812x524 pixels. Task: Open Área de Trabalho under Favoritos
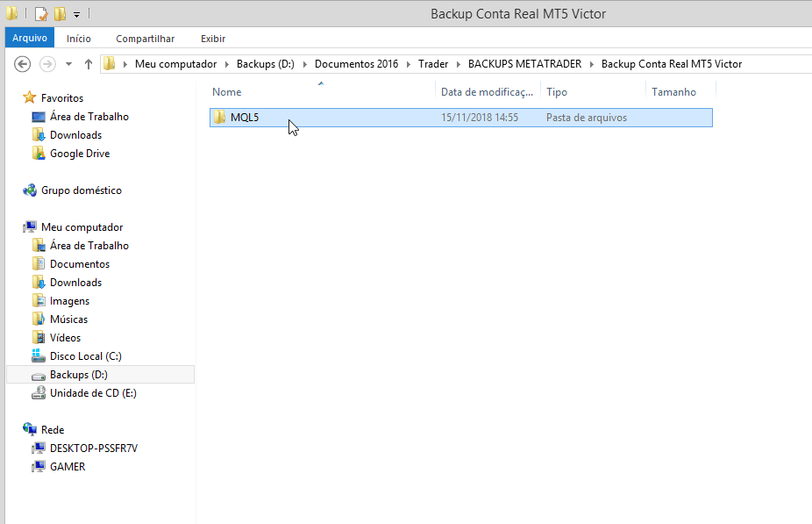click(89, 117)
